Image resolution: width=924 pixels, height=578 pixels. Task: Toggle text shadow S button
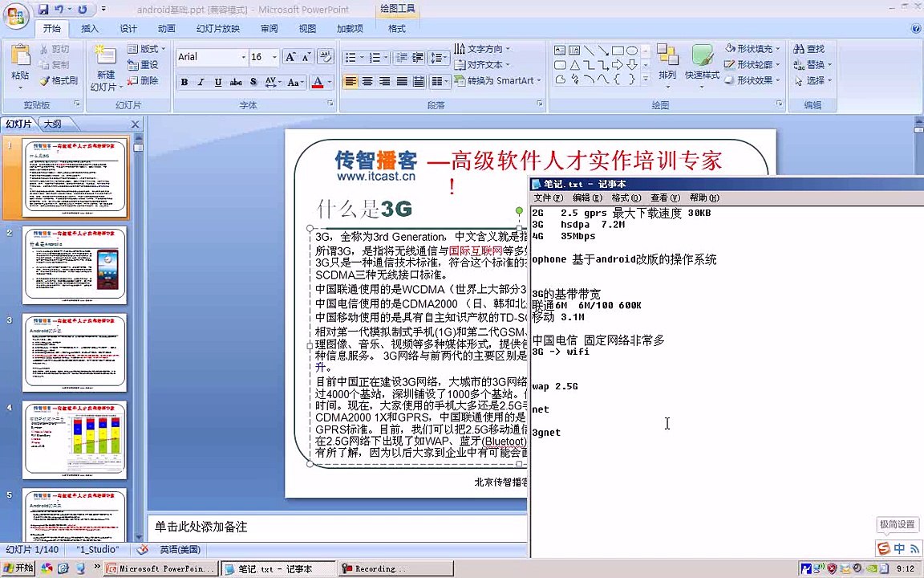pyautogui.click(x=253, y=82)
